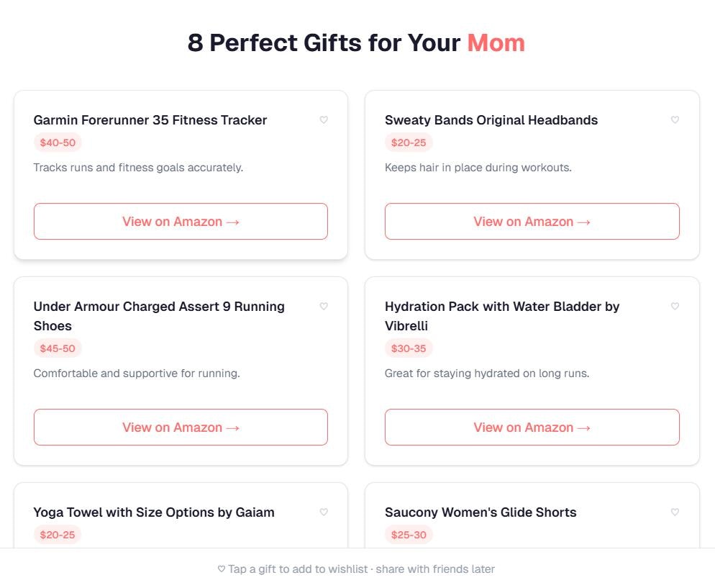Click the arrow on Sweaty Bands' Amazon button

pyautogui.click(x=584, y=222)
